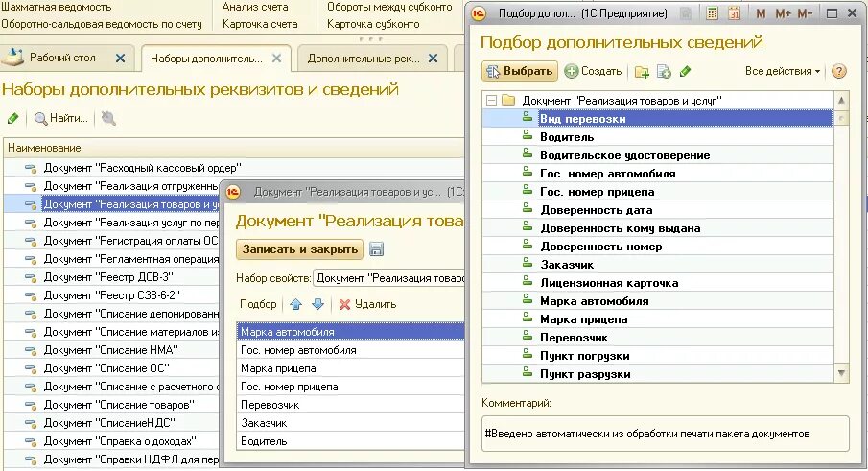This screenshot has width=868, height=471.
Task: Click the Выбрать button
Action: (x=520, y=71)
